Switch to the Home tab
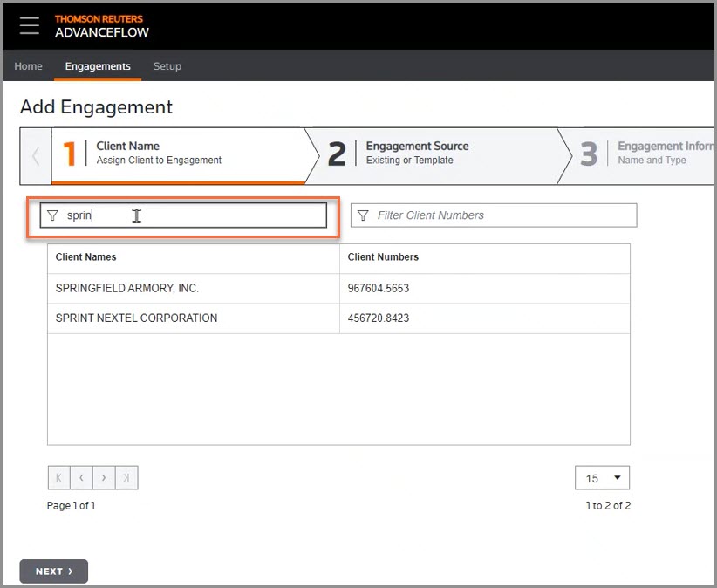 pyautogui.click(x=28, y=66)
